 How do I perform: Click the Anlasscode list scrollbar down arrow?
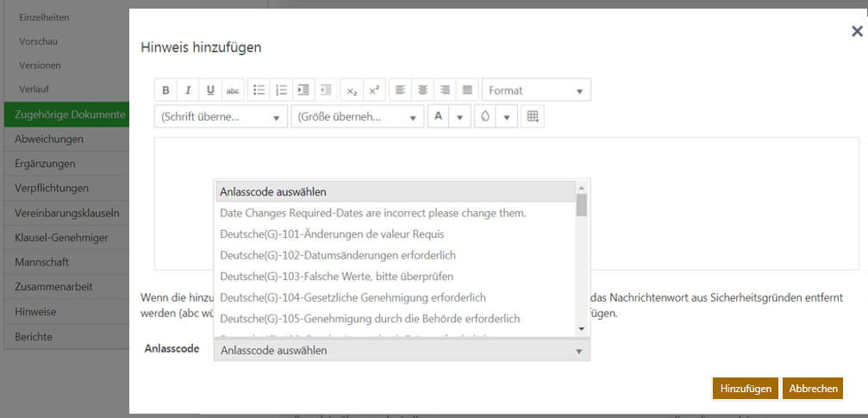pos(582,328)
